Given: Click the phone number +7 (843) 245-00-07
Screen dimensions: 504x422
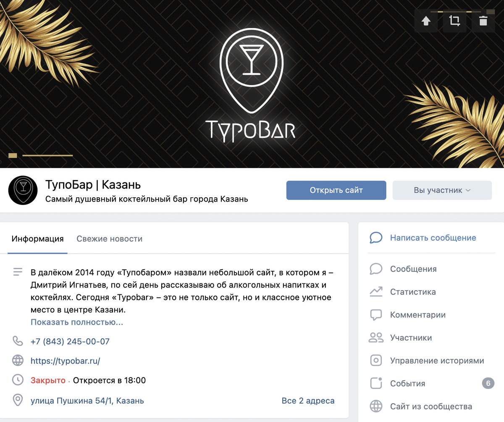Looking at the screenshot, I should (70, 341).
